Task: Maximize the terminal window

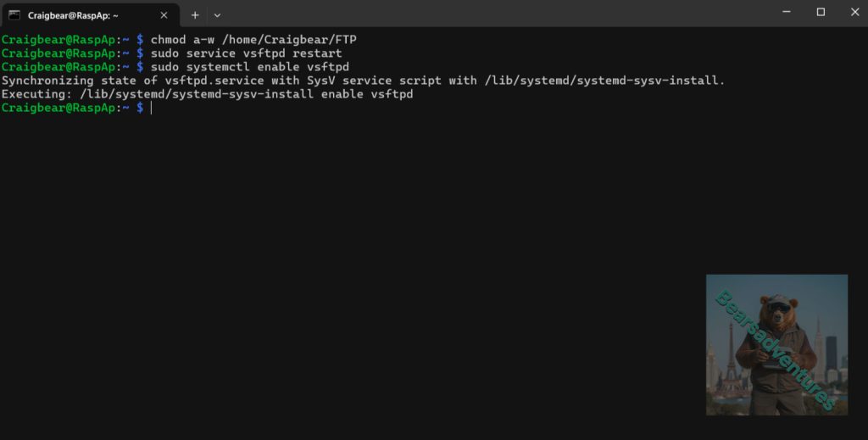Action: tap(821, 12)
